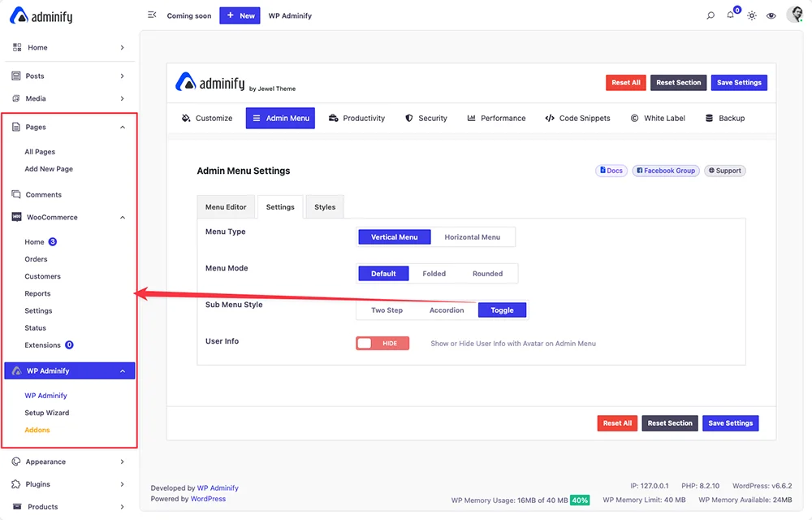The width and height of the screenshot is (812, 520).
Task: Open the search icon in top bar
Action: 710,15
